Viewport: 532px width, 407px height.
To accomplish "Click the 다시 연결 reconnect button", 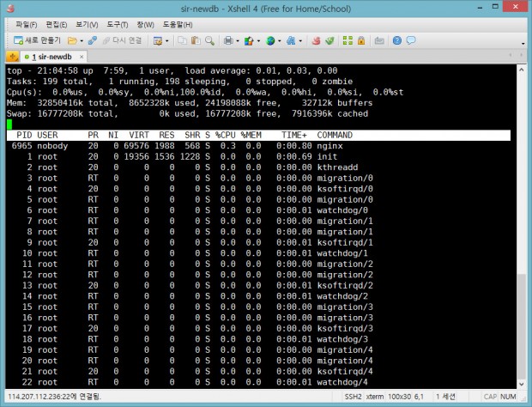I will pyautogui.click(x=124, y=40).
